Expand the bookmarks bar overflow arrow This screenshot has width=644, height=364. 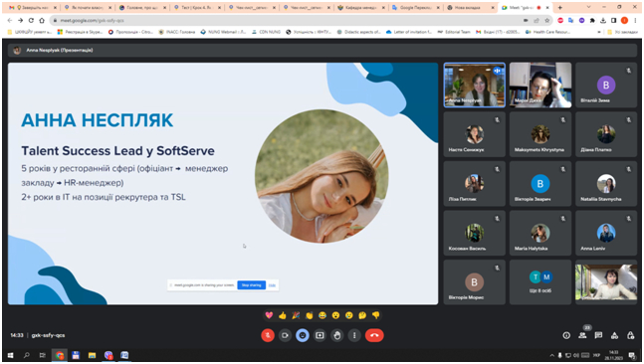tap(599, 32)
